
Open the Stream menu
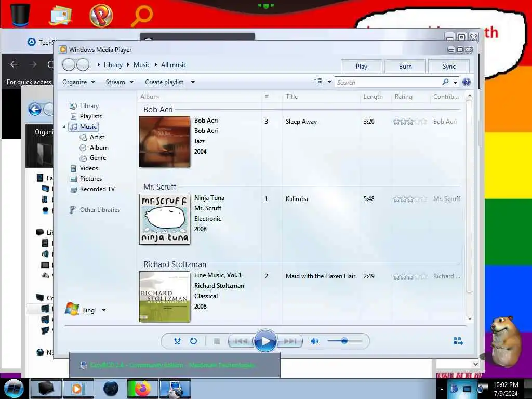pyautogui.click(x=119, y=82)
